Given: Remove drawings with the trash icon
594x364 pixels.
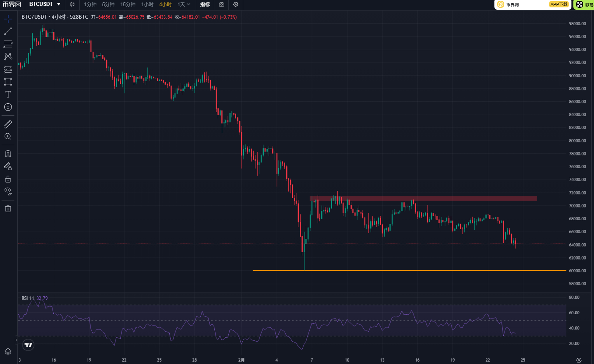Looking at the screenshot, I should point(8,209).
